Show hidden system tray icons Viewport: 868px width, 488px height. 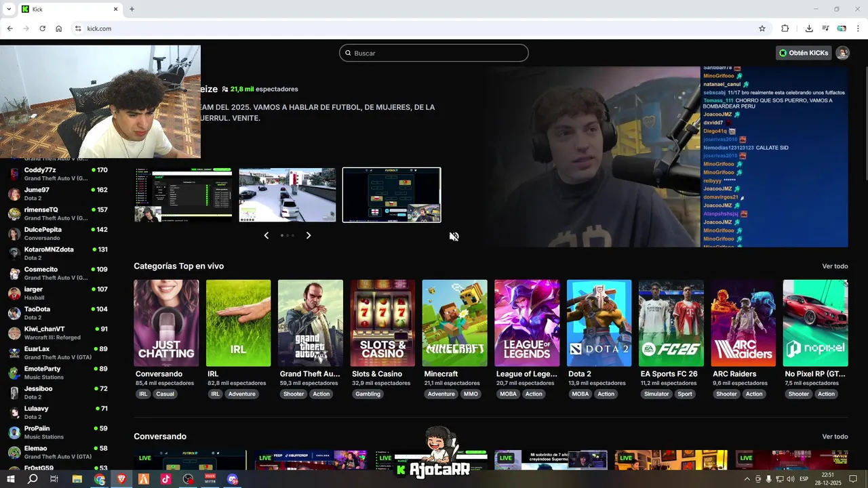click(747, 479)
